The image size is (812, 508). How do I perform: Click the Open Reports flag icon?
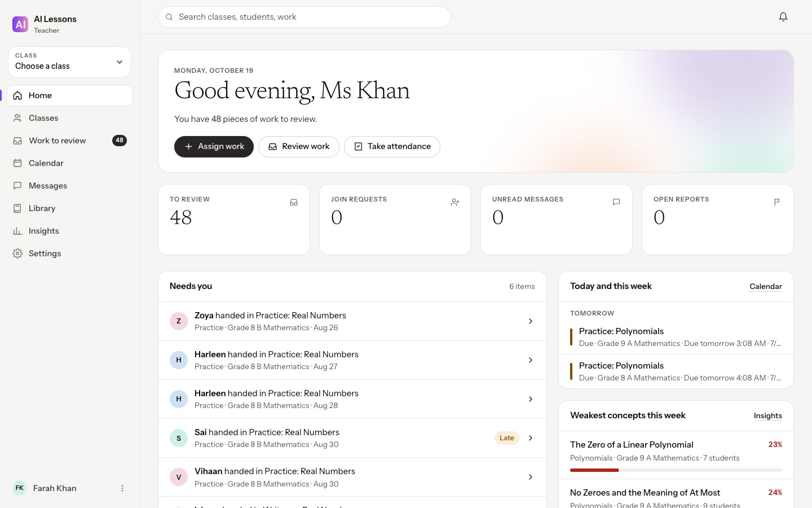778,202
